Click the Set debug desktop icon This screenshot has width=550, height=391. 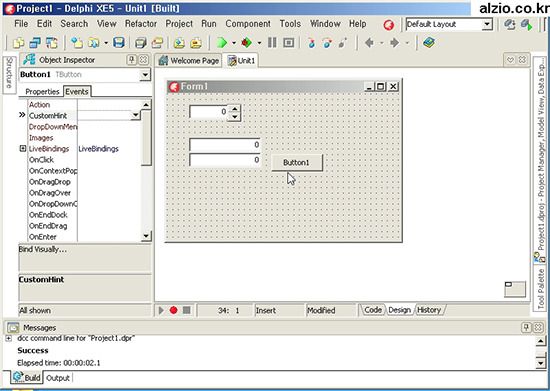coord(526,25)
